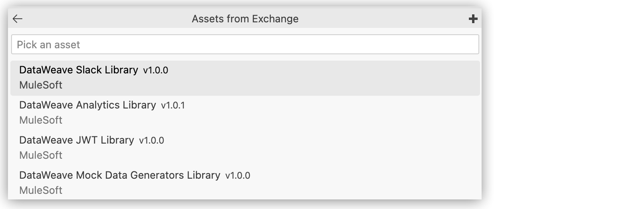644x209 pixels.
Task: Click version label beside Mock Data Generators
Action: click(238, 176)
